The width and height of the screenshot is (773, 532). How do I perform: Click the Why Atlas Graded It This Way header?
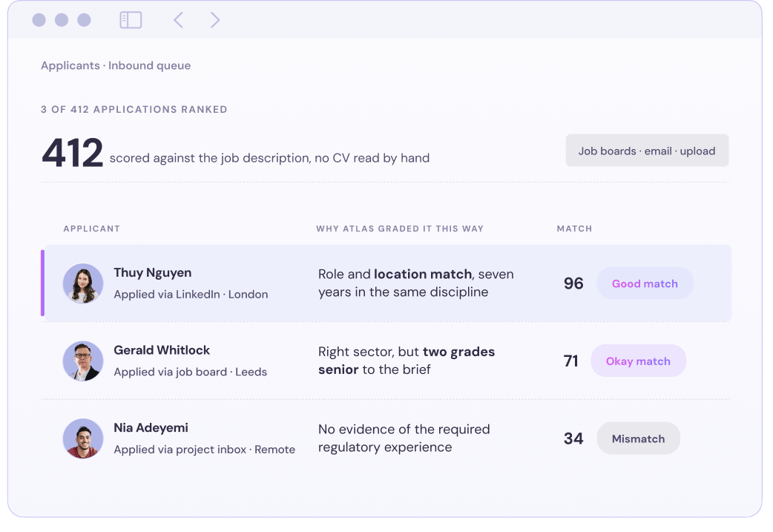tap(400, 229)
